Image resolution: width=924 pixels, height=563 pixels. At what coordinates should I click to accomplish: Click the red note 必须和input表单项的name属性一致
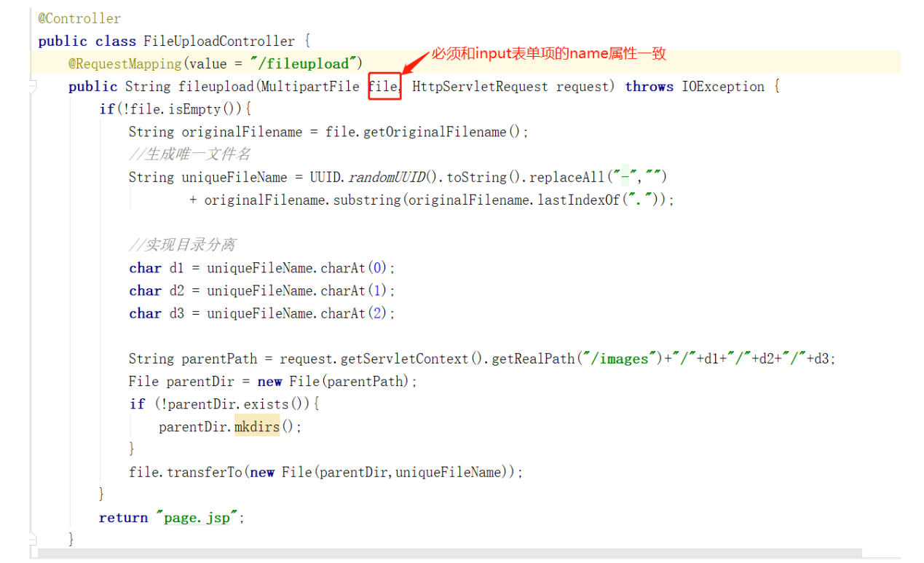pos(549,53)
